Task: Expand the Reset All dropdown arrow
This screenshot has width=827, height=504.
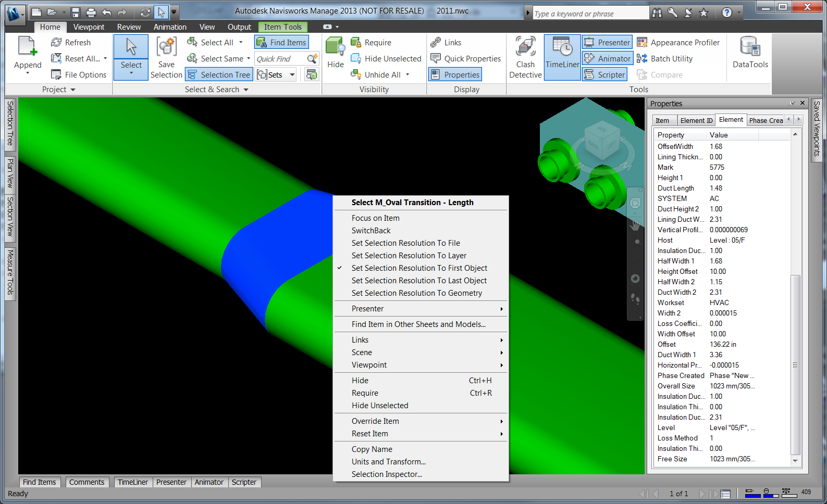Action: point(105,59)
